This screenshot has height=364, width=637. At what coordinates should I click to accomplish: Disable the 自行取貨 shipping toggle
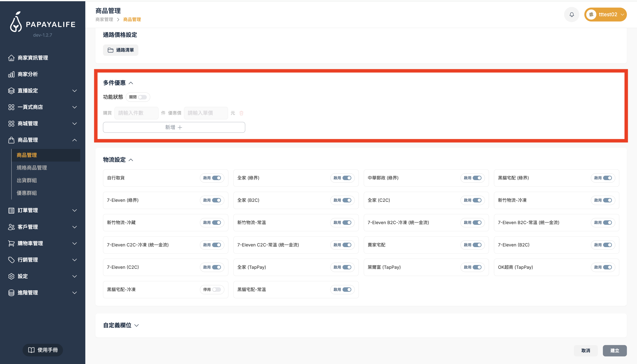pos(217,178)
